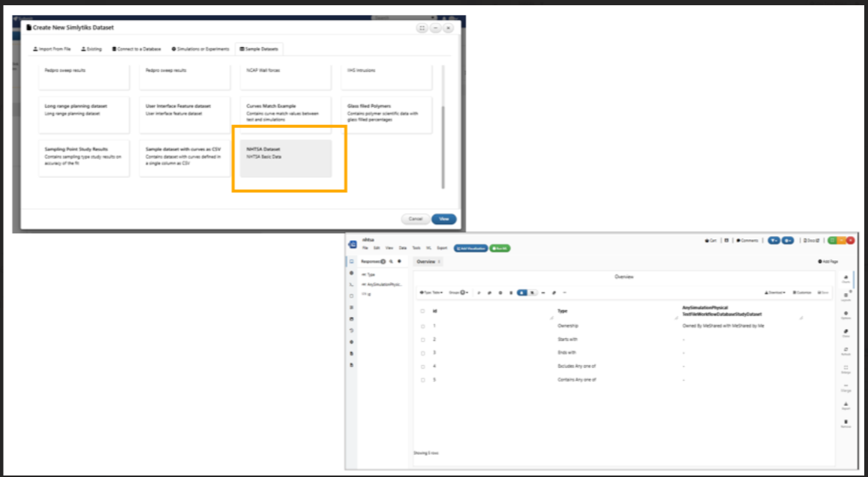Click the Refresh icon in right sidebar
Image resolution: width=868 pixels, height=477 pixels.
click(x=846, y=351)
